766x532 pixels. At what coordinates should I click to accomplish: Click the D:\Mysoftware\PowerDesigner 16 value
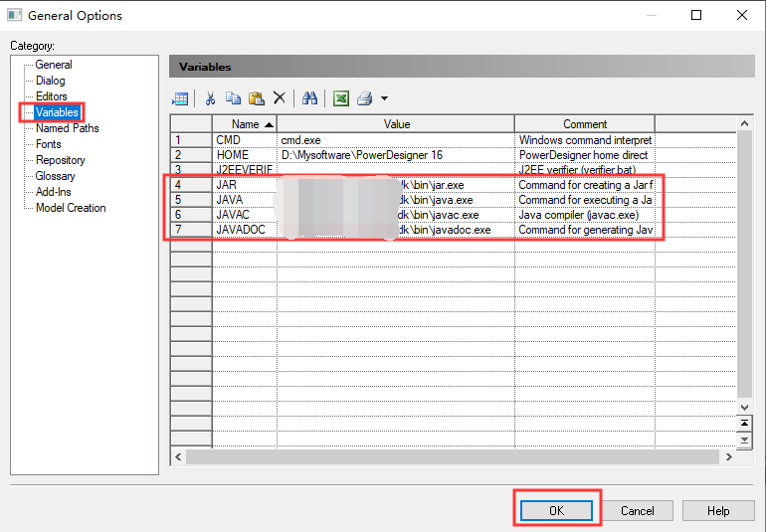click(x=396, y=155)
